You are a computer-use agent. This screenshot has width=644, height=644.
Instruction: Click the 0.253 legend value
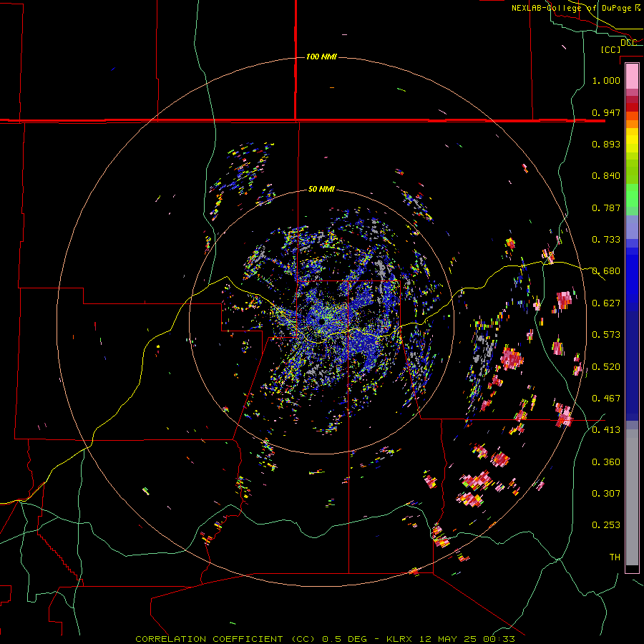click(606, 525)
